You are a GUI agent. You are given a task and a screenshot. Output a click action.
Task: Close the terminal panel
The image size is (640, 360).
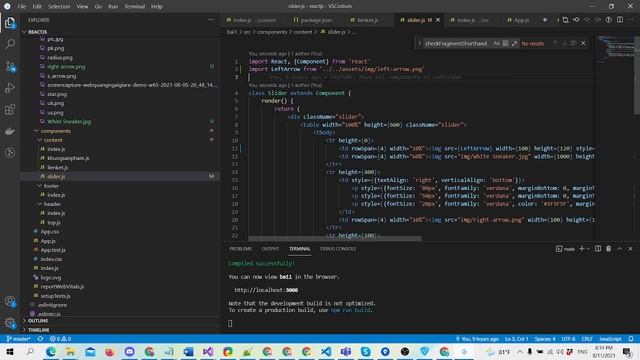pyautogui.click(x=630, y=249)
